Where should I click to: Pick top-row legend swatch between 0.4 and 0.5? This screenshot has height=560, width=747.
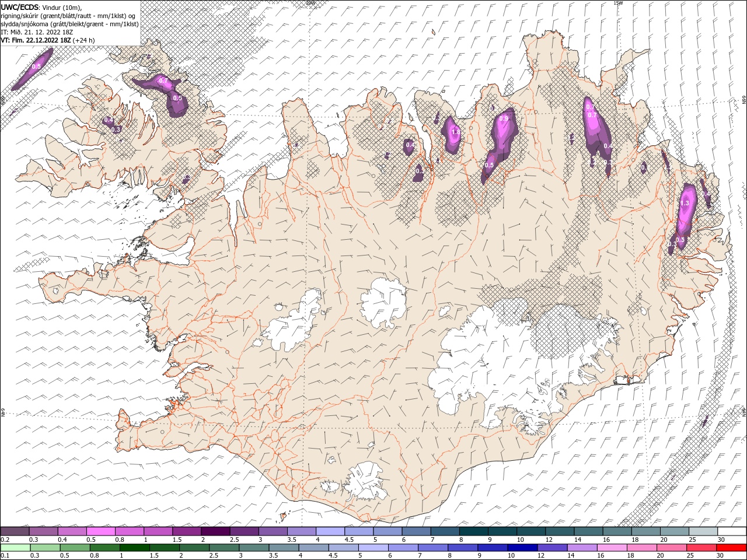72,531
